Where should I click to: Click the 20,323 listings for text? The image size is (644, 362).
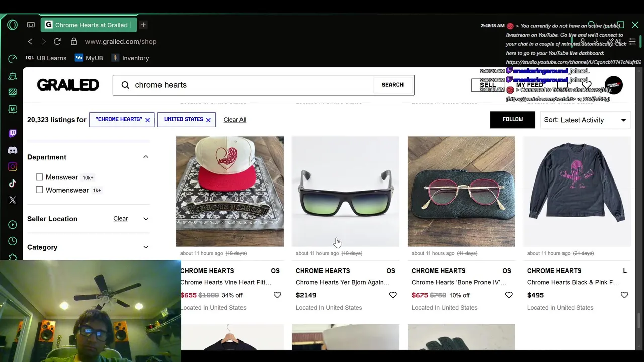57,120
